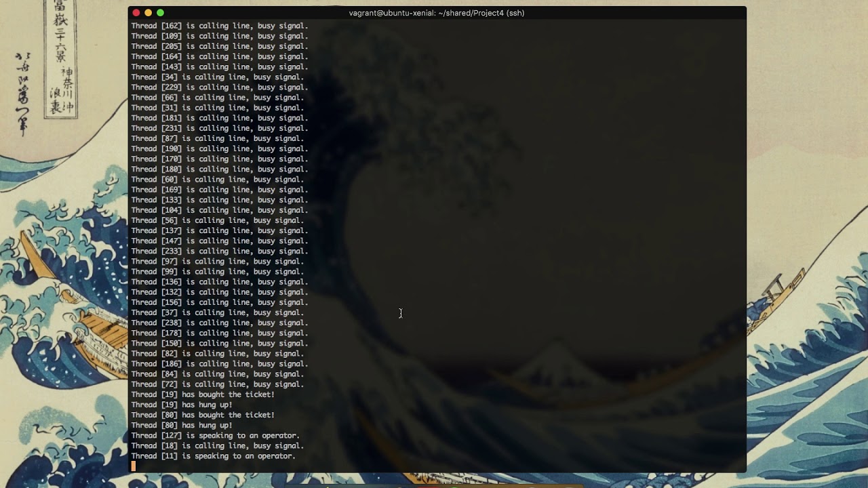Click line 'Thread [80] has bought the ticket!'
This screenshot has height=488, width=868.
click(x=203, y=415)
